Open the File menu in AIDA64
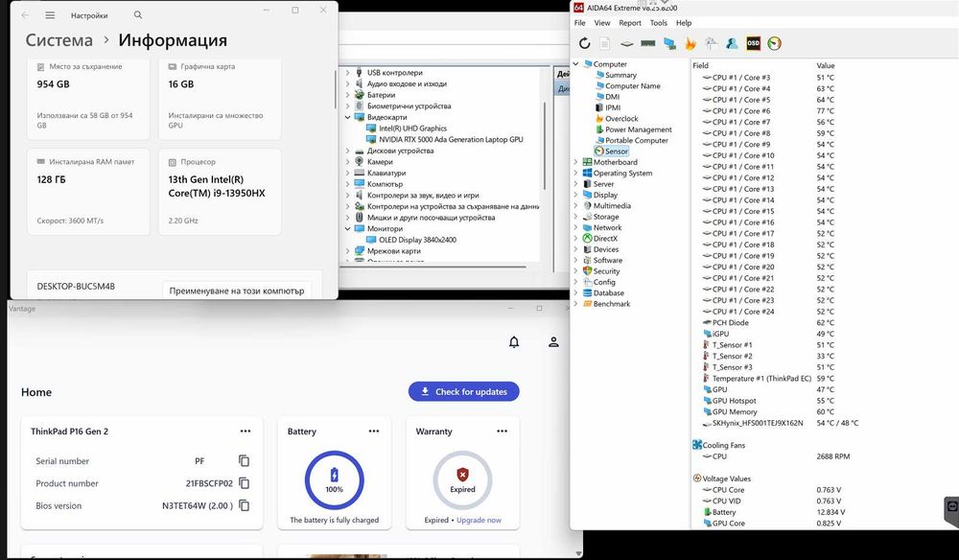This screenshot has height=560, width=959. click(x=580, y=23)
